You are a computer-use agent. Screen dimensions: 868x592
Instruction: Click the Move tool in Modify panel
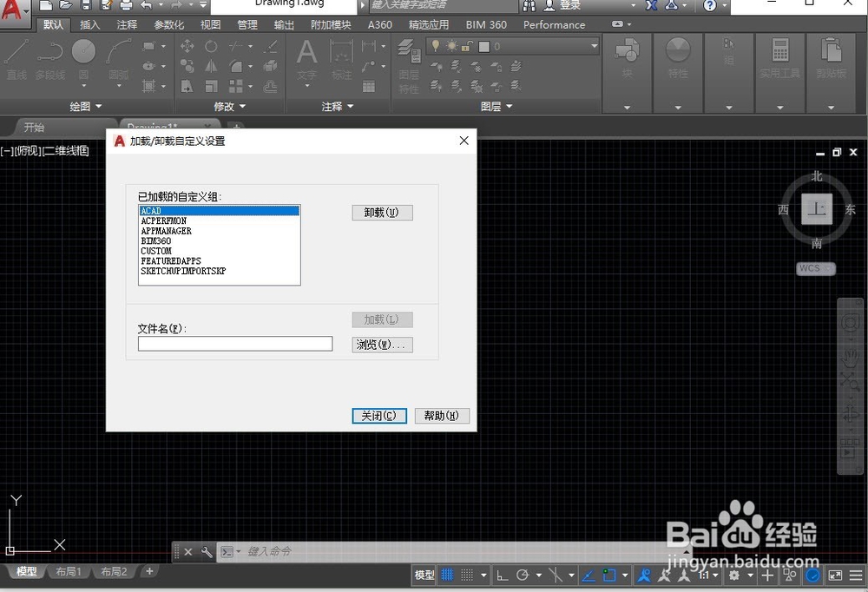pyautogui.click(x=187, y=46)
